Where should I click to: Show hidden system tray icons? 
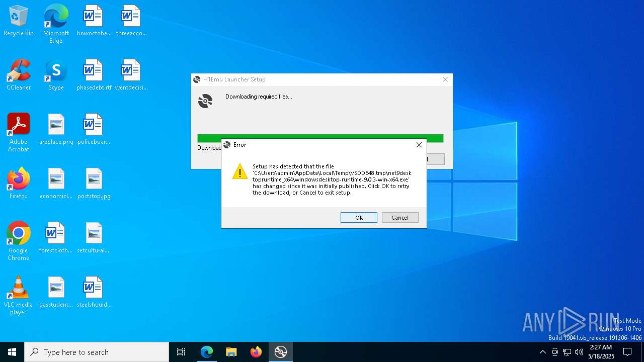click(x=542, y=352)
